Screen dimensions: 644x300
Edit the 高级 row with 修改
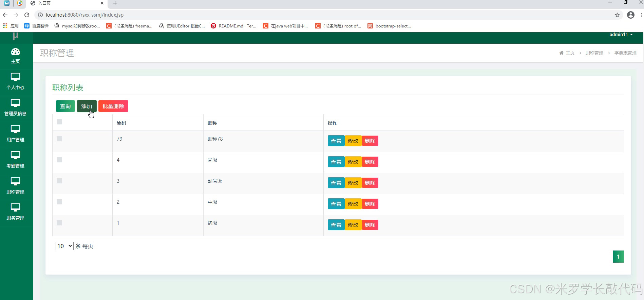(x=353, y=162)
